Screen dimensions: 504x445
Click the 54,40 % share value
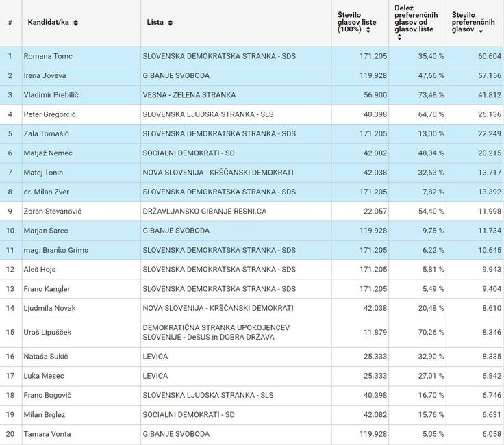[431, 211]
